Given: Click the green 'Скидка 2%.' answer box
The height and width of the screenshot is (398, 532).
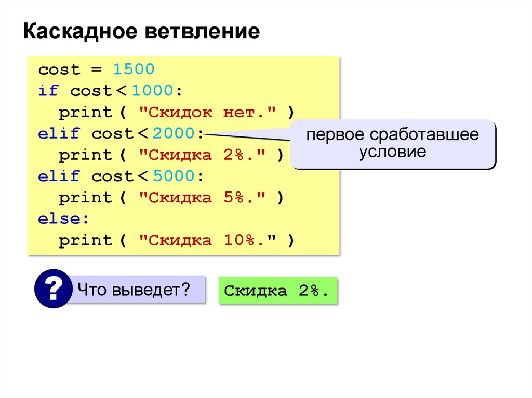Looking at the screenshot, I should 278,291.
